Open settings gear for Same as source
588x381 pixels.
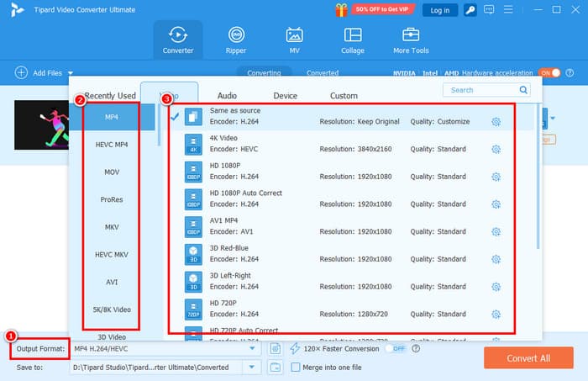496,122
